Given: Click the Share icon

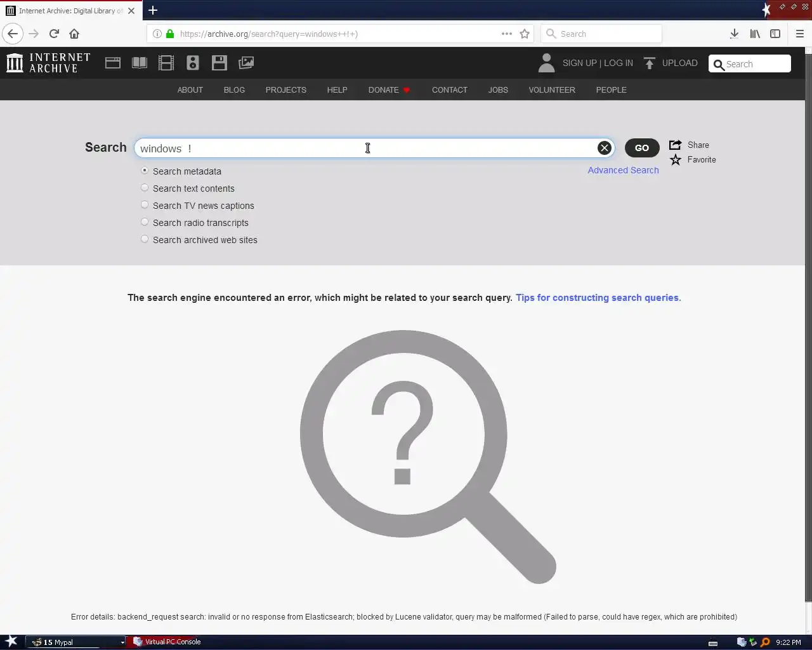Looking at the screenshot, I should [x=676, y=145].
